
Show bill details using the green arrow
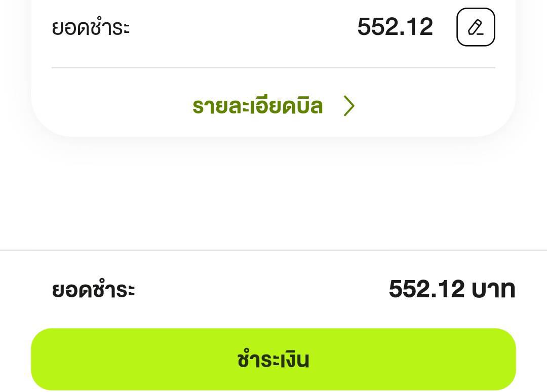tap(349, 106)
